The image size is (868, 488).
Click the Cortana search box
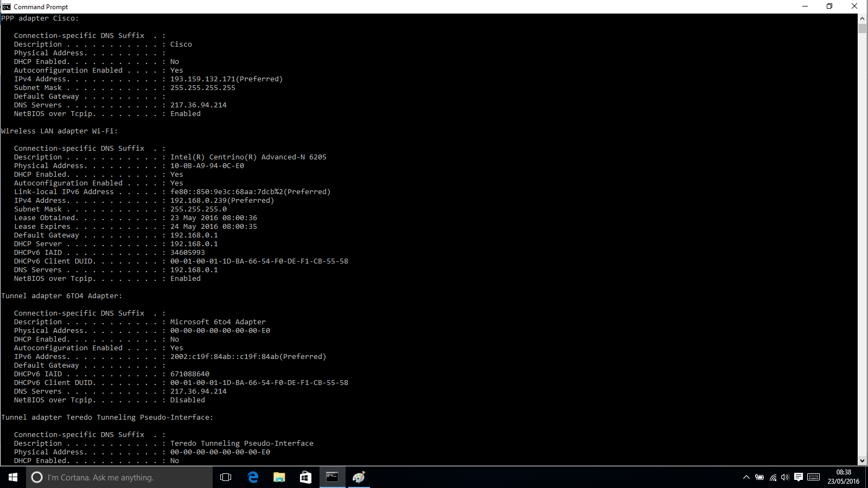coord(119,477)
